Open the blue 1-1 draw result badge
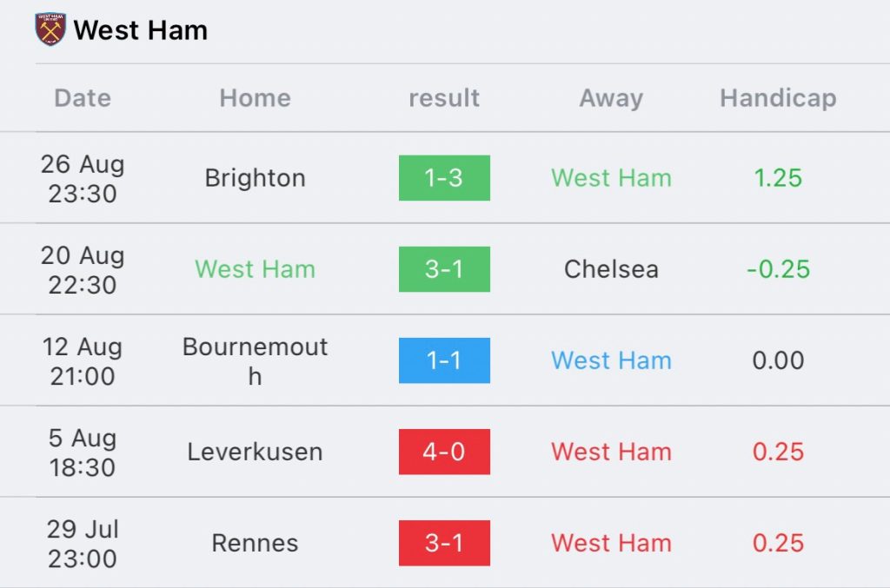The width and height of the screenshot is (890, 588). tap(444, 360)
